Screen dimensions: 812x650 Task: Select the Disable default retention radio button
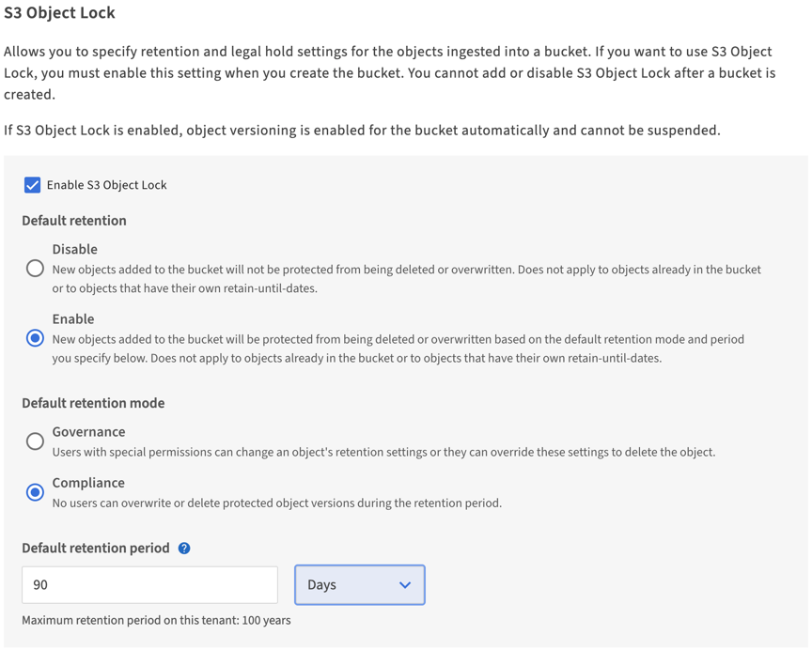[35, 269]
